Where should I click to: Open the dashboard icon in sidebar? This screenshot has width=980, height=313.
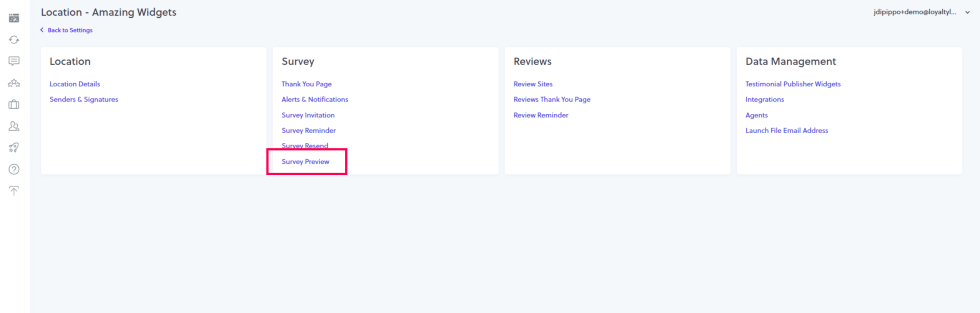[x=14, y=18]
